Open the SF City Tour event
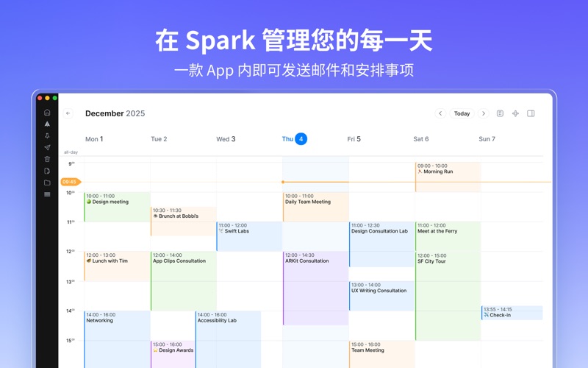 (x=448, y=296)
